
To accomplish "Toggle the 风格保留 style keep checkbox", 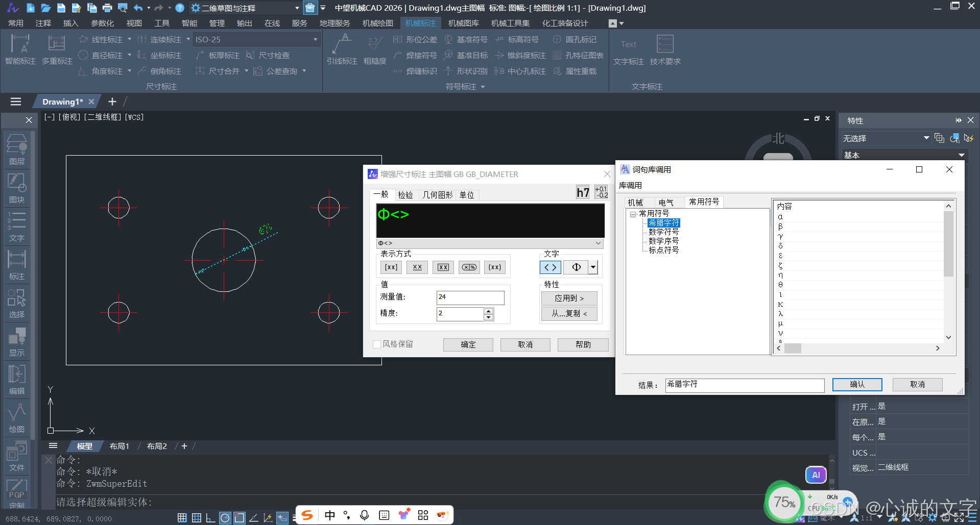I will (x=377, y=344).
